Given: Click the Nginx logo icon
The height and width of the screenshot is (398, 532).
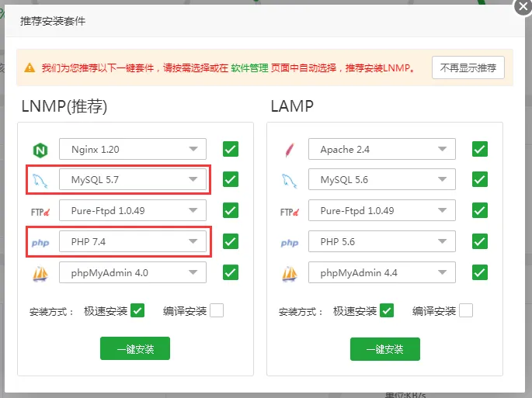Looking at the screenshot, I should pyautogui.click(x=40, y=151).
